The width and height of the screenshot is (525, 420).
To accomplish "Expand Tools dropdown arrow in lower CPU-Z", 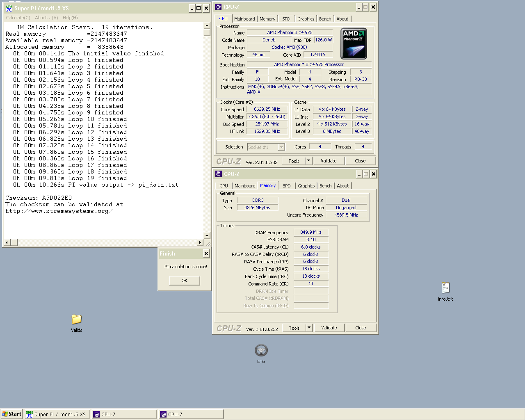I will coord(309,328).
